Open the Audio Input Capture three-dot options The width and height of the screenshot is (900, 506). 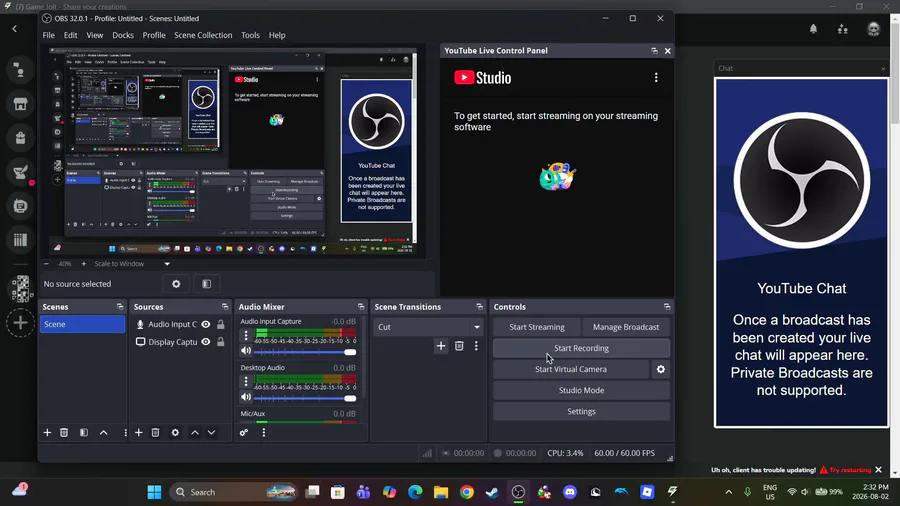pyautogui.click(x=246, y=335)
